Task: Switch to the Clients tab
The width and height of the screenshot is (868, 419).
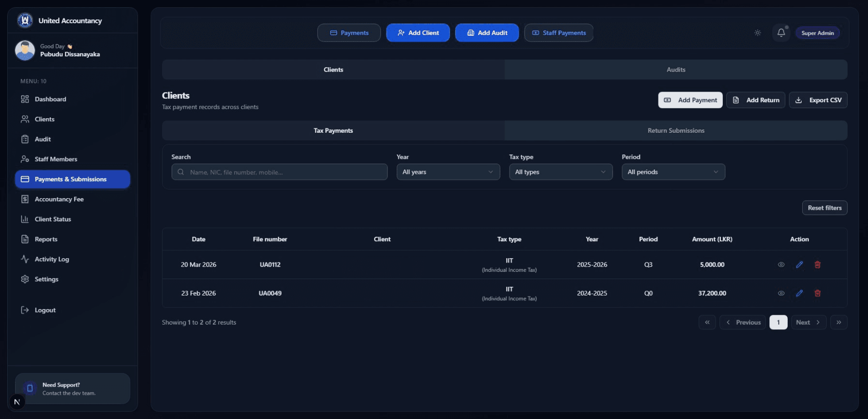Action: click(333, 70)
